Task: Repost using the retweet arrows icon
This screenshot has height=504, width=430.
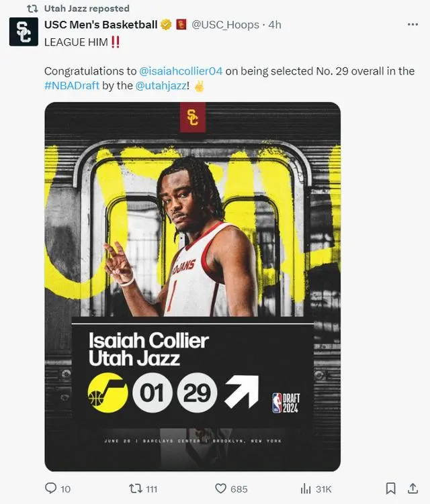Action: coord(136,489)
